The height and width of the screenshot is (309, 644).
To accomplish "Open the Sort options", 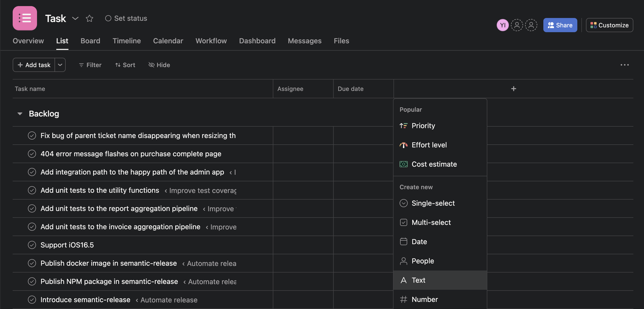I will pyautogui.click(x=125, y=65).
